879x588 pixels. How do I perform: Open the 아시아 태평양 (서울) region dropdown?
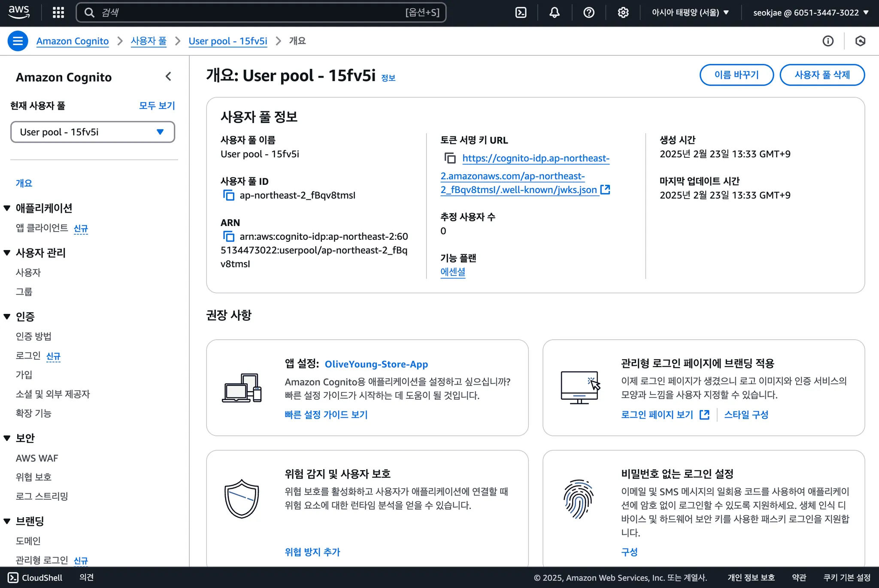690,12
